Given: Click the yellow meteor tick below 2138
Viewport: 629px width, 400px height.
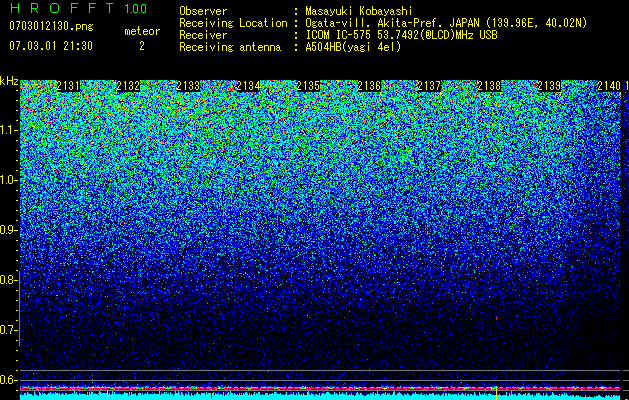Looking at the screenshot, I should coord(497,394).
